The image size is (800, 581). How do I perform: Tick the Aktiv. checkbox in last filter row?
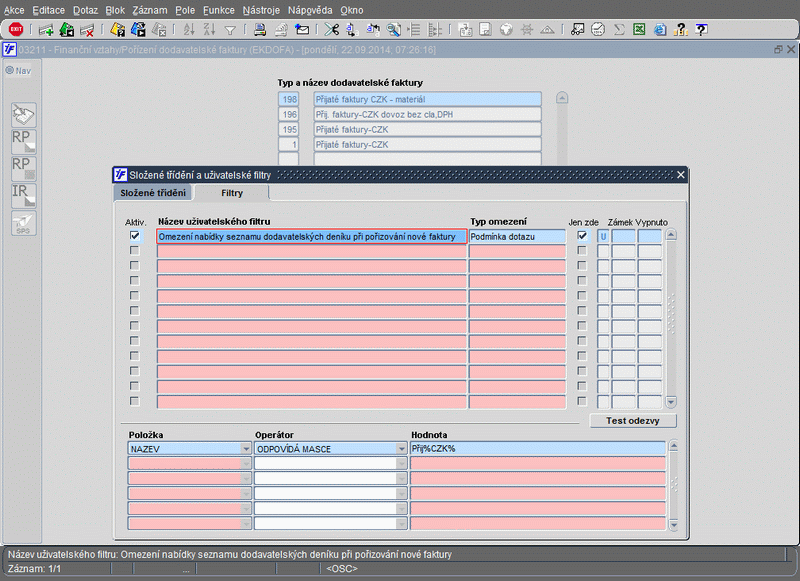pos(134,401)
